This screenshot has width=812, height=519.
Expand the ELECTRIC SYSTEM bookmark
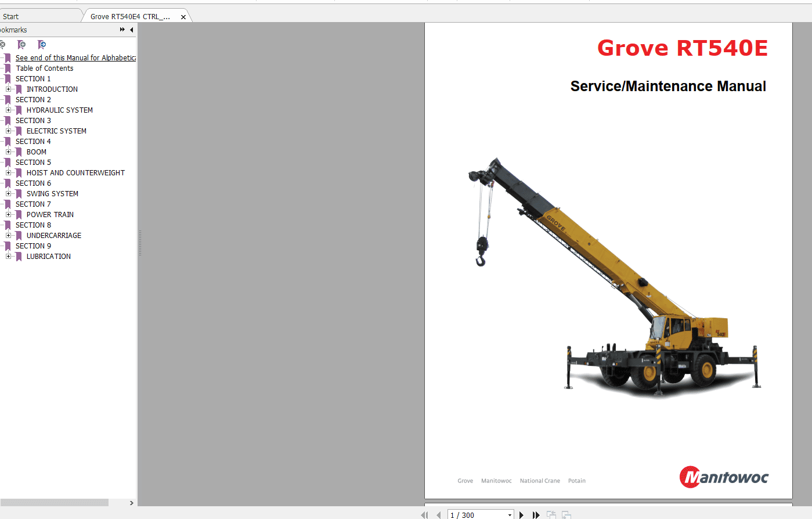pyautogui.click(x=8, y=131)
